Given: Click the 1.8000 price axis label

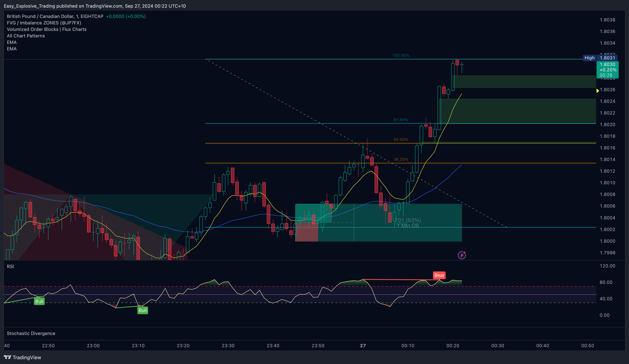Looking at the screenshot, I should pyautogui.click(x=607, y=241).
